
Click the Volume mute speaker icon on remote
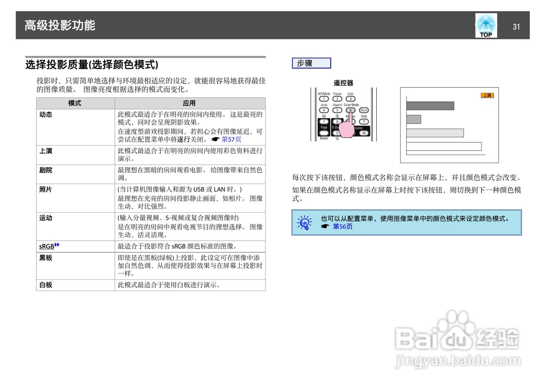click(364, 133)
